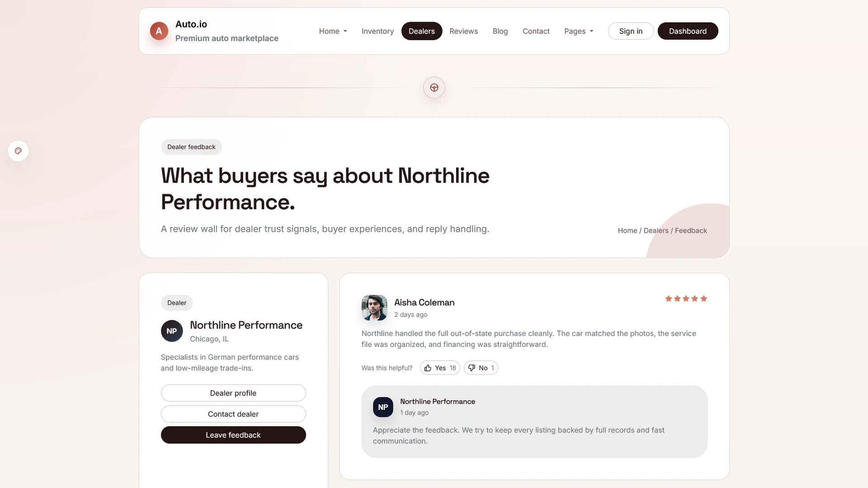Click the thumbs-up icon on Yes
868x488 pixels.
[428, 368]
